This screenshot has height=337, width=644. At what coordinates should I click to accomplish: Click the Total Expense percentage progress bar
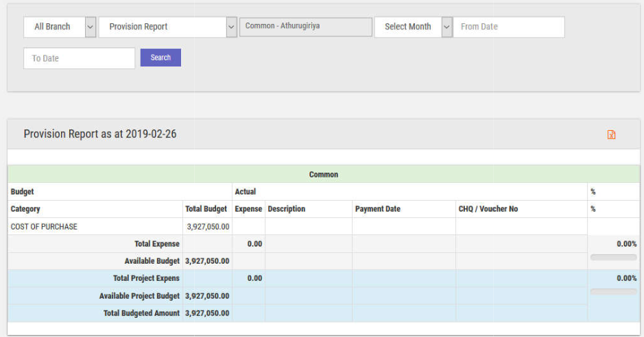click(613, 258)
